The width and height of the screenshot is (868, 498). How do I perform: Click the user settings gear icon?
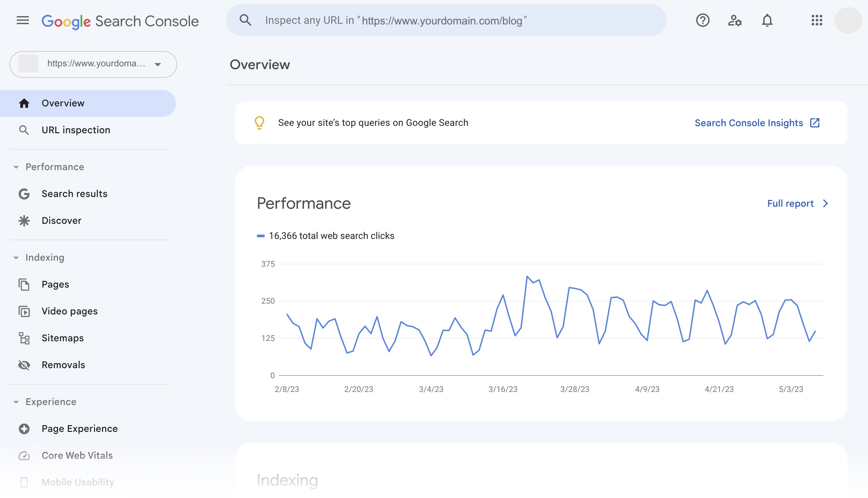click(x=735, y=21)
